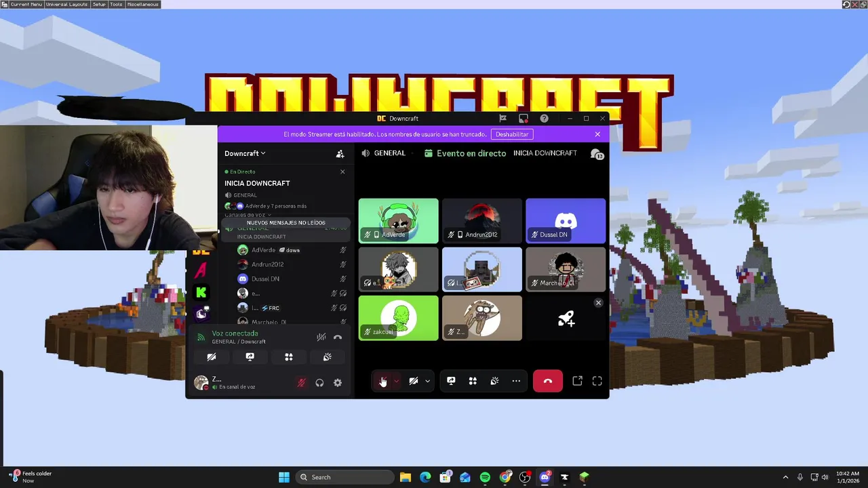The width and height of the screenshot is (868, 488).
Task: Select the AdVerde video tile
Action: tap(399, 221)
